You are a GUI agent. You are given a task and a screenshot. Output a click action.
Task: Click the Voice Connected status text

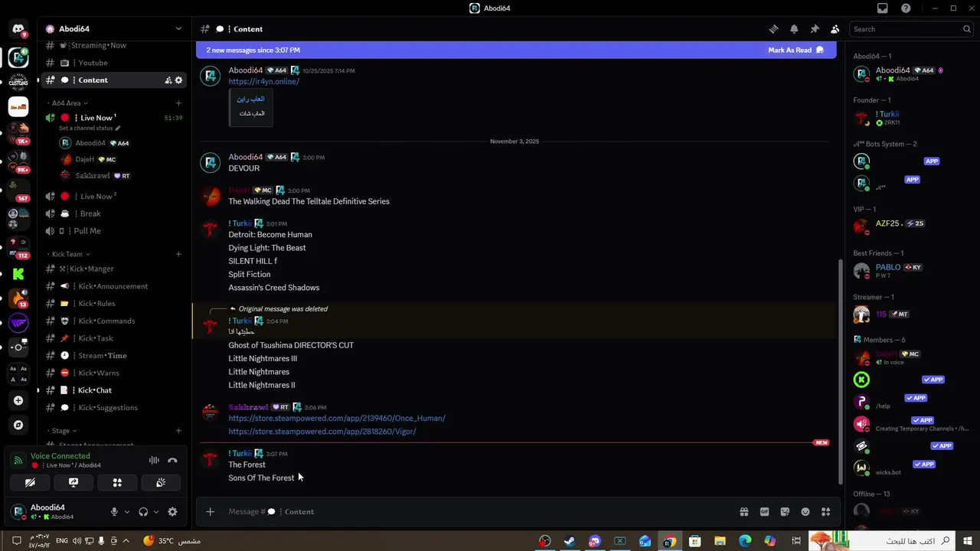point(60,456)
